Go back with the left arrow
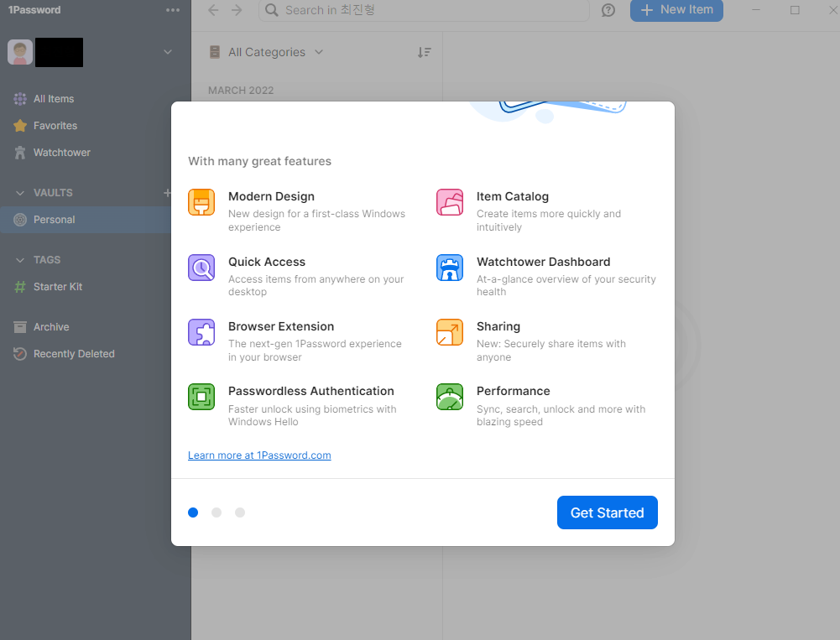840x640 pixels. [213, 10]
